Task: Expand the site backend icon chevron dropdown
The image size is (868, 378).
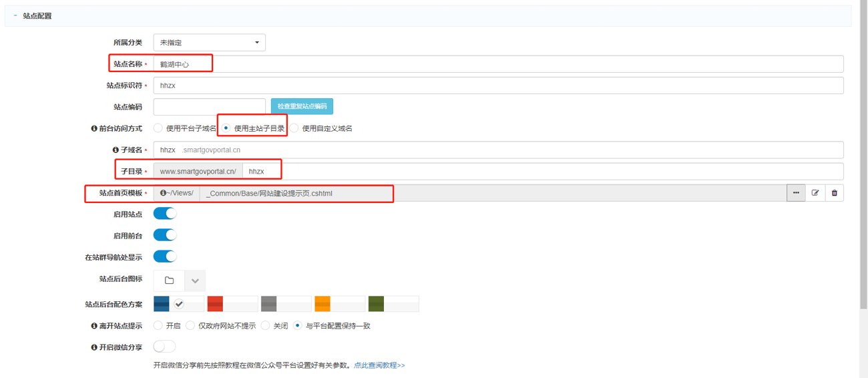Action: point(195,280)
